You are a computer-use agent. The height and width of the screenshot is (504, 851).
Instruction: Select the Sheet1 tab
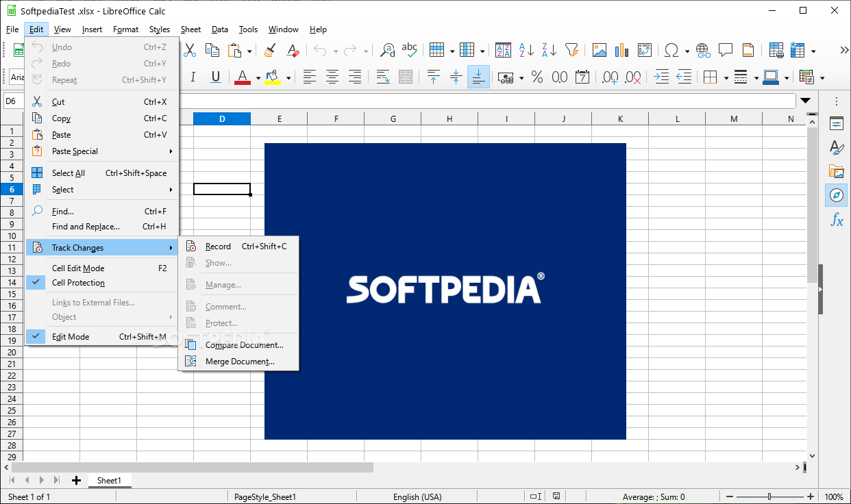coord(109,481)
